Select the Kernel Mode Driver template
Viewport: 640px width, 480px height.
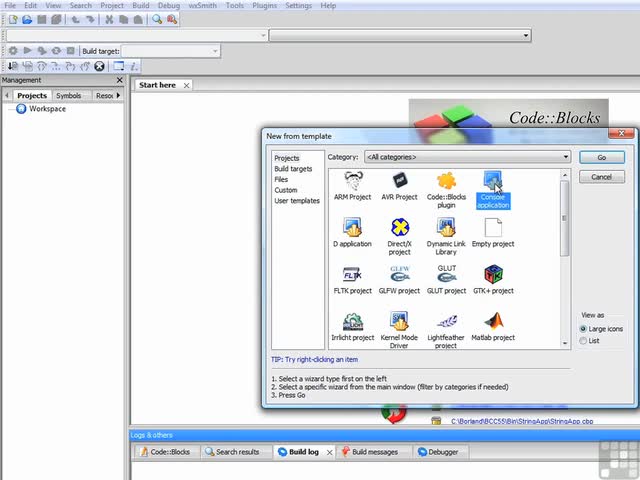click(399, 331)
